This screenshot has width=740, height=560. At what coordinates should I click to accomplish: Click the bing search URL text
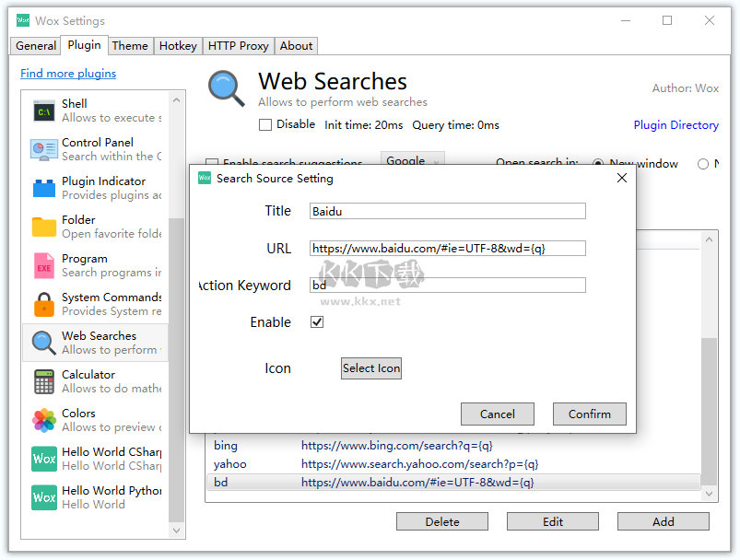(397, 446)
